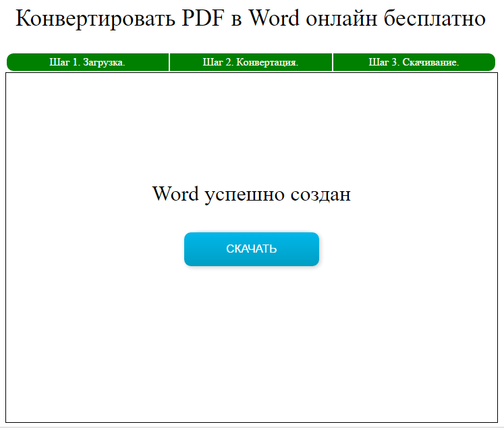Click the Word успешно создан message
This screenshot has width=504, height=435.
click(x=252, y=194)
